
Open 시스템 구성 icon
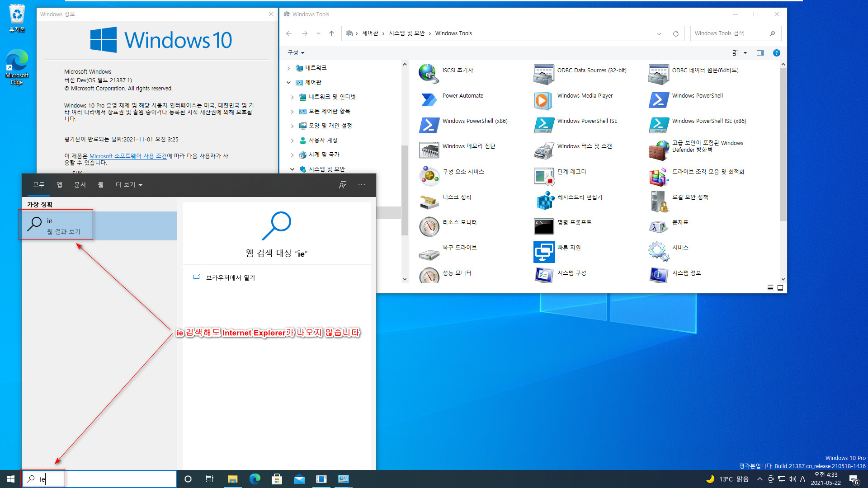tap(543, 274)
